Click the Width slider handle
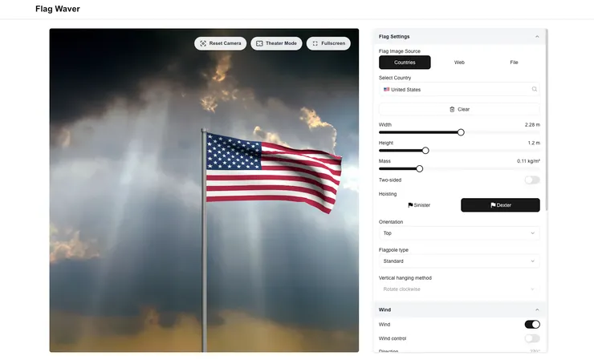The width and height of the screenshot is (594, 364). (x=461, y=132)
